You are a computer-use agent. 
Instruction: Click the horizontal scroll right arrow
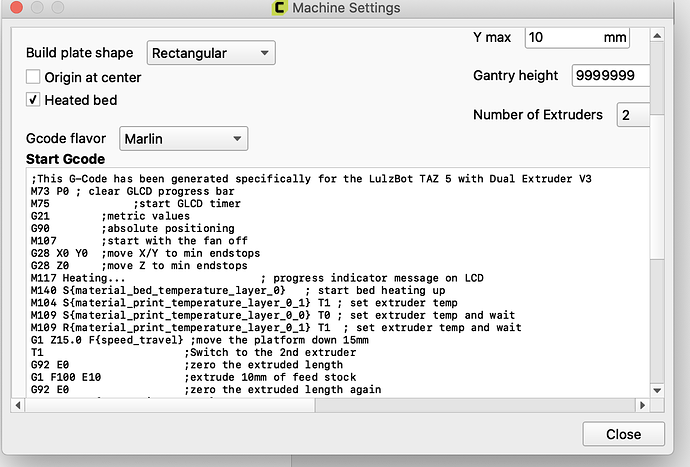(642, 405)
